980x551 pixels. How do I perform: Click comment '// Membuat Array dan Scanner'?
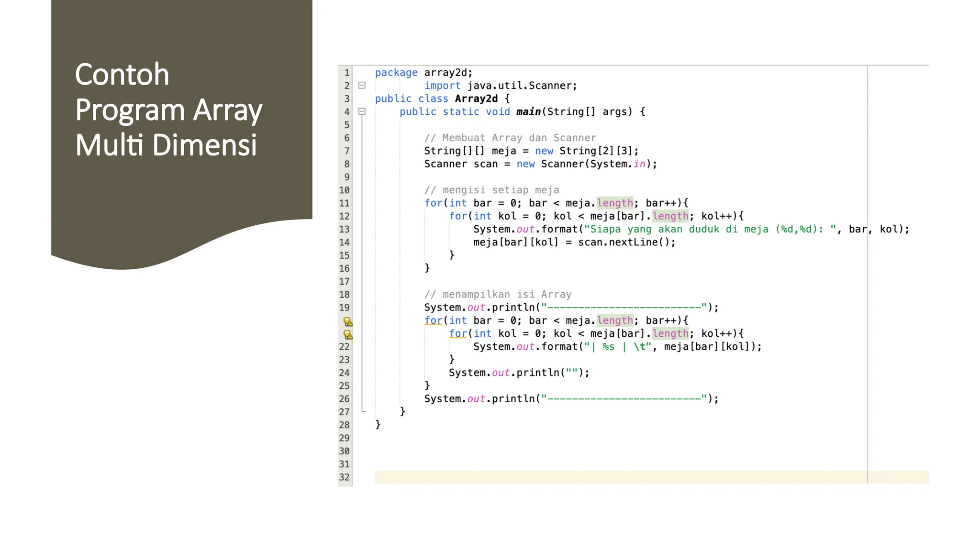(510, 138)
